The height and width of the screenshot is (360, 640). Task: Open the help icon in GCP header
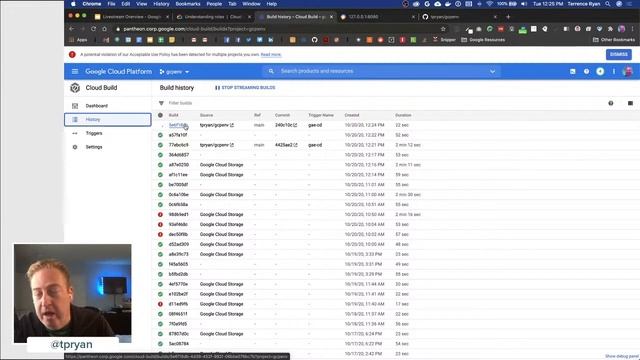(587, 71)
